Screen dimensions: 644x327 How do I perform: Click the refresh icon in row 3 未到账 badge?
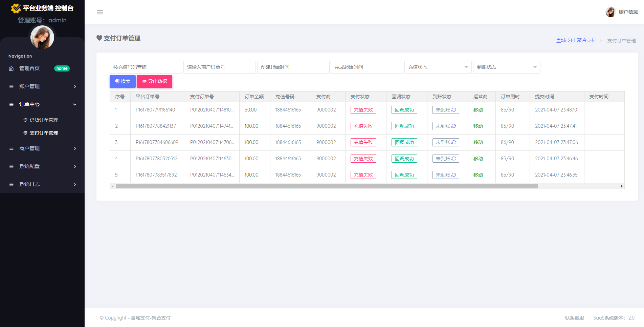point(453,142)
